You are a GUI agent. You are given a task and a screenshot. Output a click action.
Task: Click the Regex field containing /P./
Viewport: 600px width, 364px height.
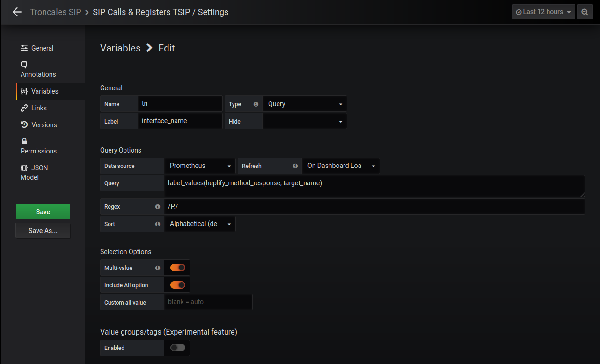click(x=374, y=206)
